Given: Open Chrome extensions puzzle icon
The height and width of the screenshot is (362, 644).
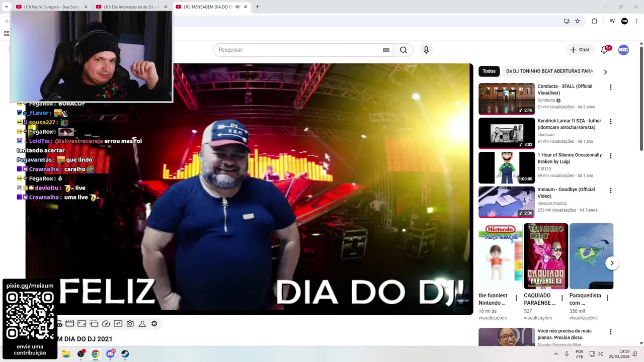Looking at the screenshot, I should point(594,21).
